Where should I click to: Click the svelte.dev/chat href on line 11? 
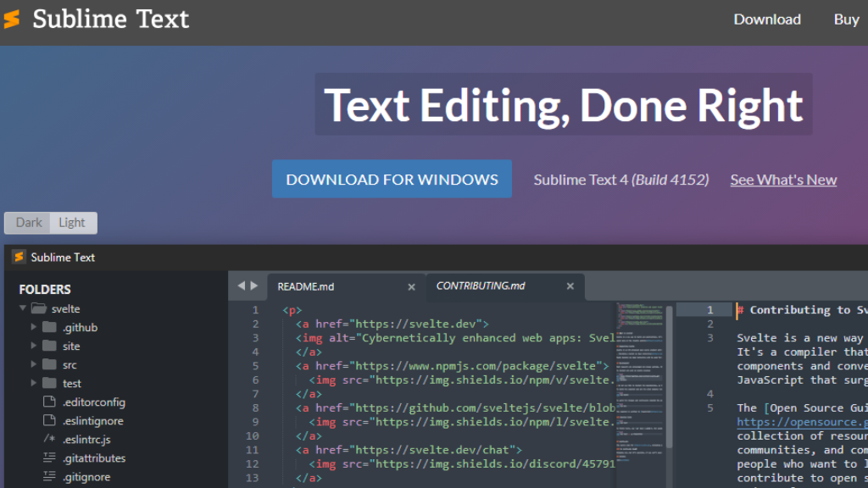(436, 450)
